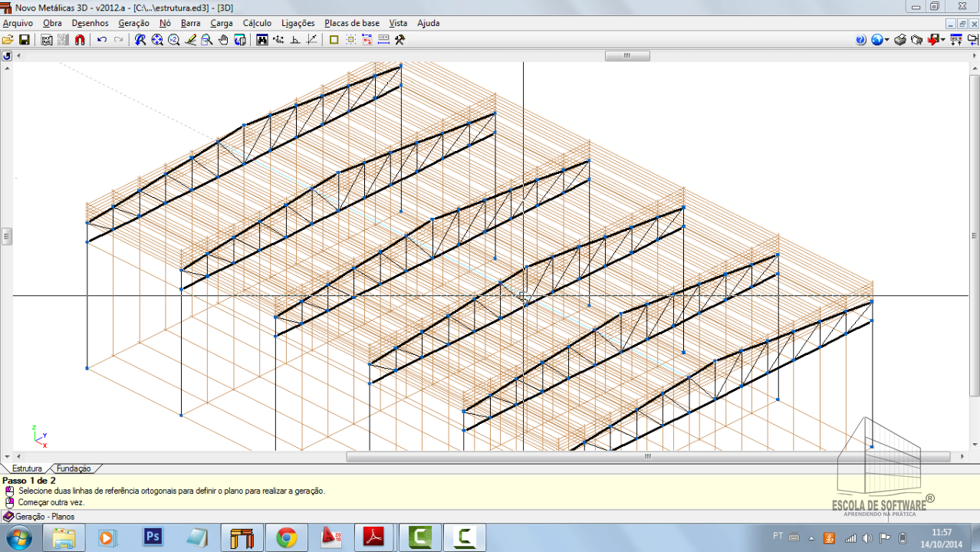This screenshot has height=552, width=980.
Task: Open the Placas de base menu
Action: (x=351, y=23)
